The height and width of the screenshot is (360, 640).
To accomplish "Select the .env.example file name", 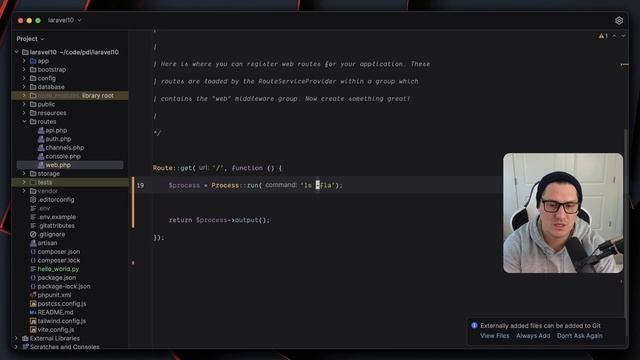I will 57,217.
